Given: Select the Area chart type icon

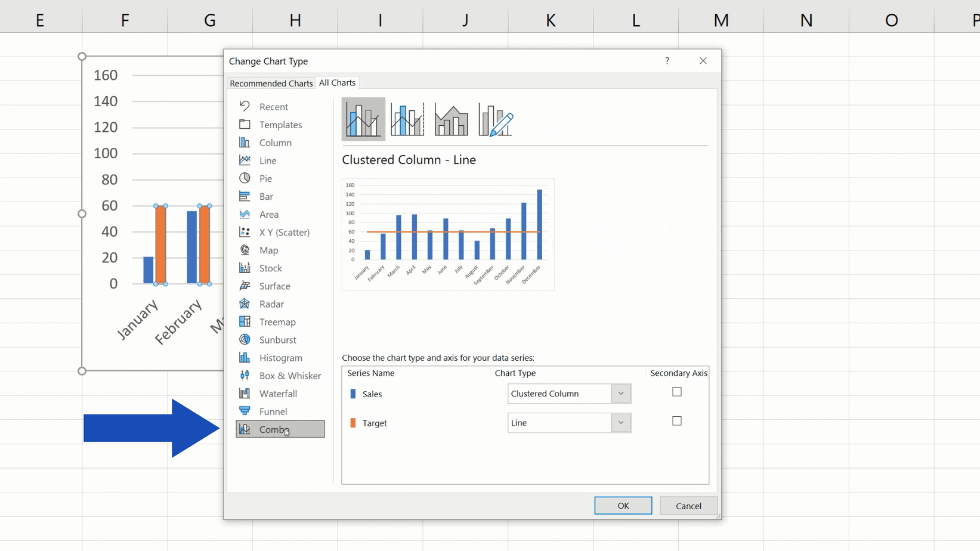Looking at the screenshot, I should [268, 213].
